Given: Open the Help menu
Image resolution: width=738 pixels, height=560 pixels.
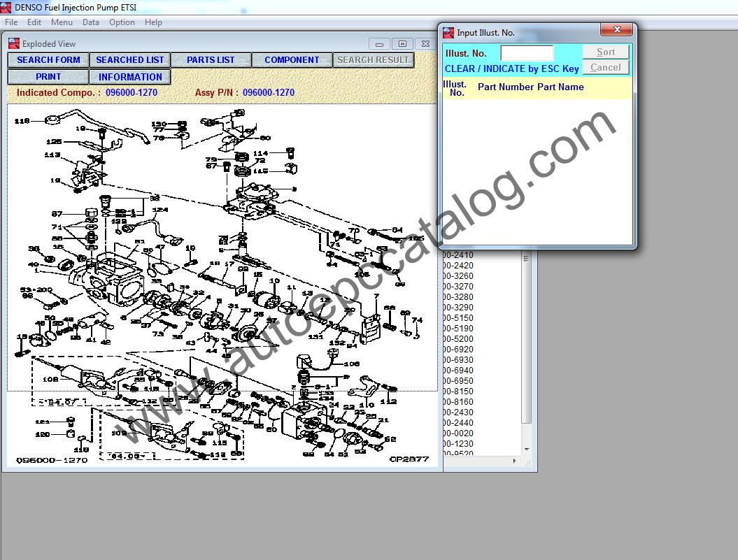Looking at the screenshot, I should coord(153,22).
